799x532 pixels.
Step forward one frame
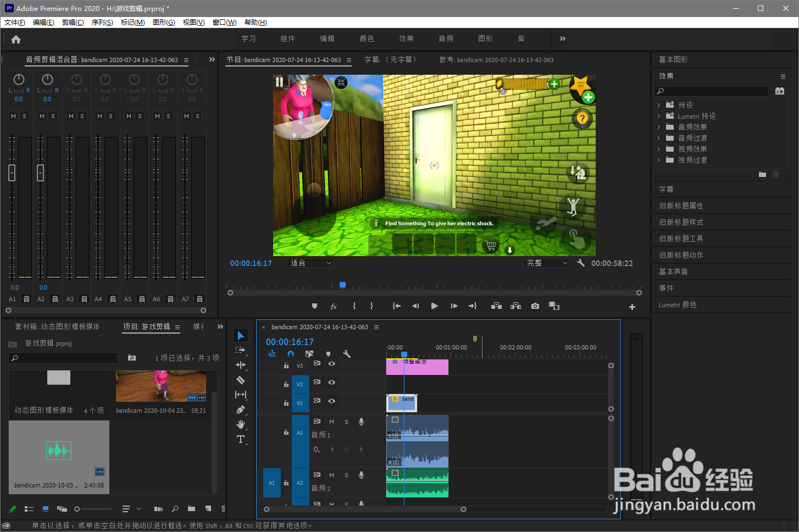point(454,306)
